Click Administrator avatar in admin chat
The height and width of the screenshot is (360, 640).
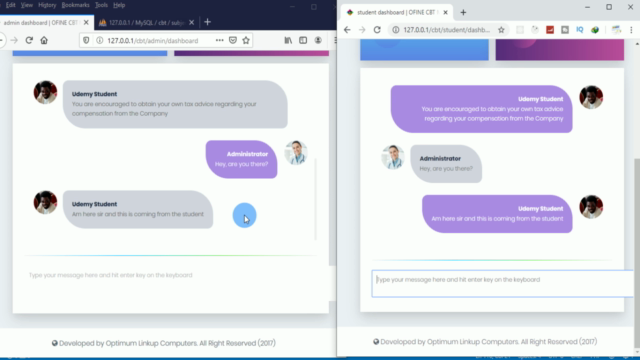coord(296,152)
